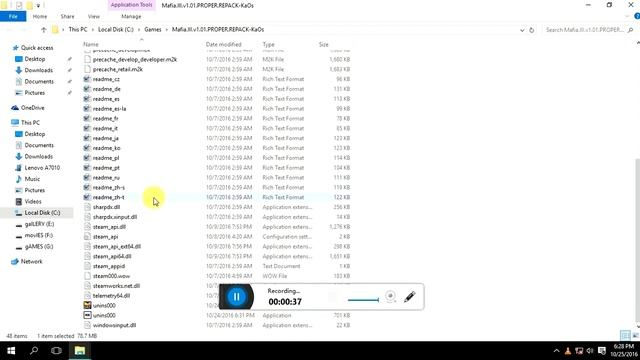
Task: Select file telemetry64.dll
Action: pyautogui.click(x=111, y=296)
